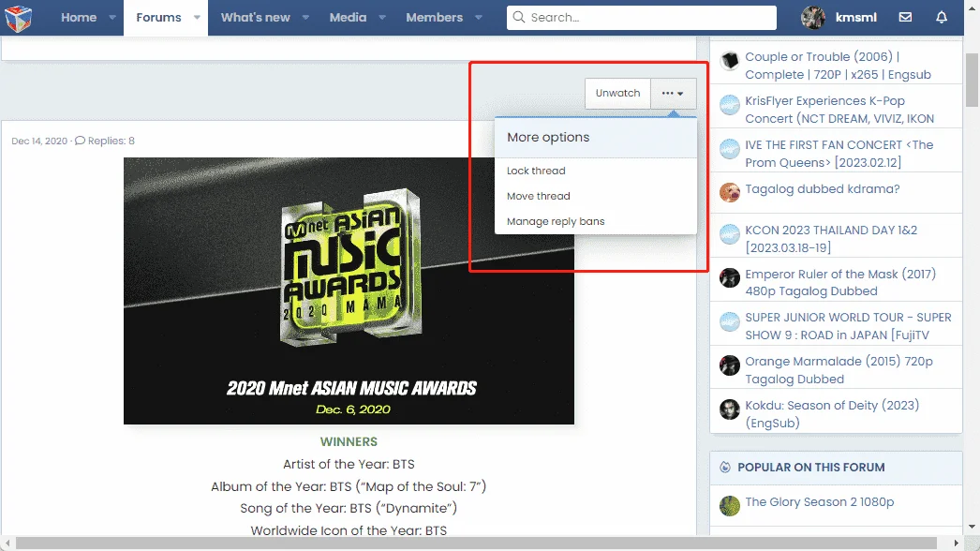Click the Popular on this forum icon
Viewport: 980px width, 551px height.
pos(725,468)
